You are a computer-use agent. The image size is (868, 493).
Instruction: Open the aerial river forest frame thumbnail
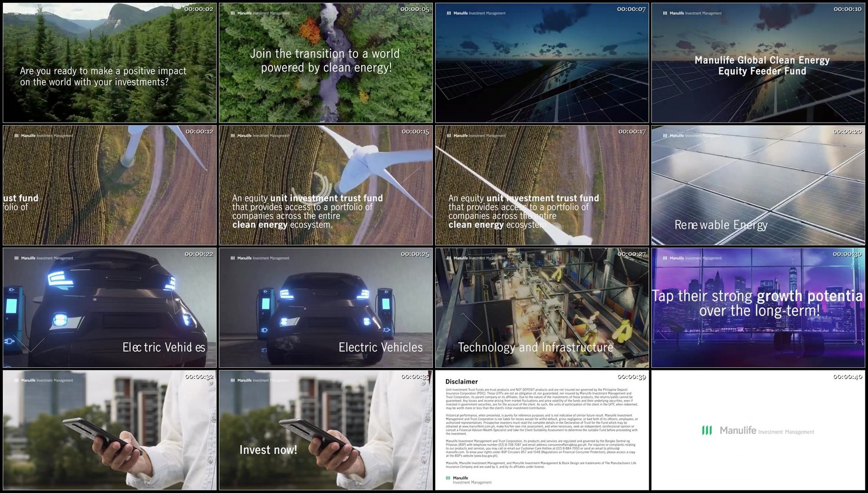(x=326, y=63)
